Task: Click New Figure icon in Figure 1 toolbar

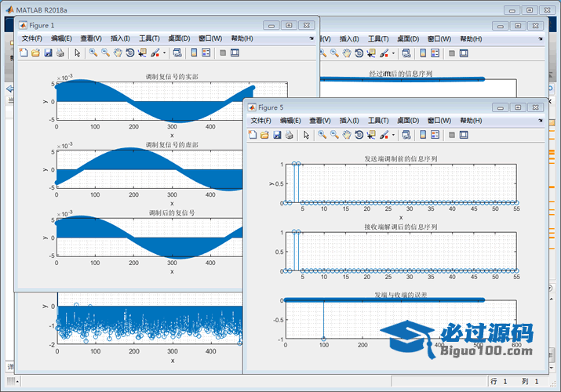Action: 24,53
